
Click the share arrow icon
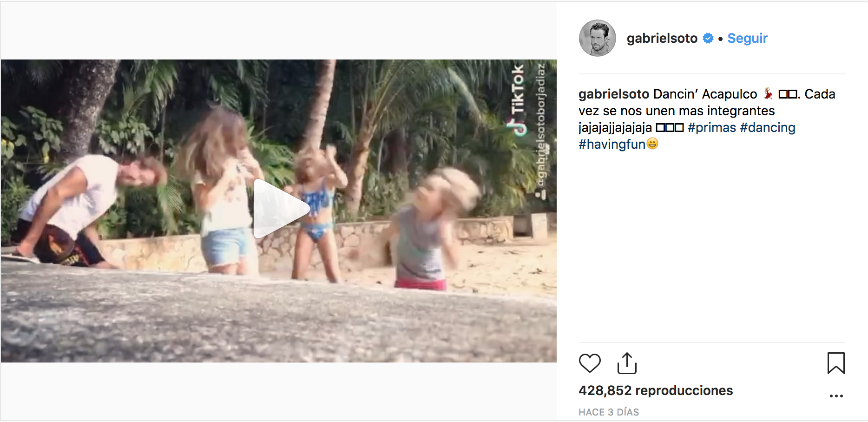[627, 363]
